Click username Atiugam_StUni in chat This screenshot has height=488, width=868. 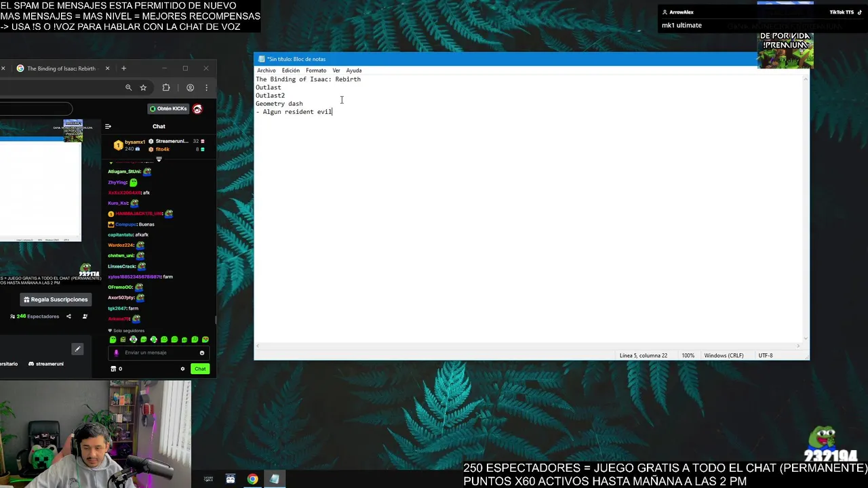pos(124,171)
